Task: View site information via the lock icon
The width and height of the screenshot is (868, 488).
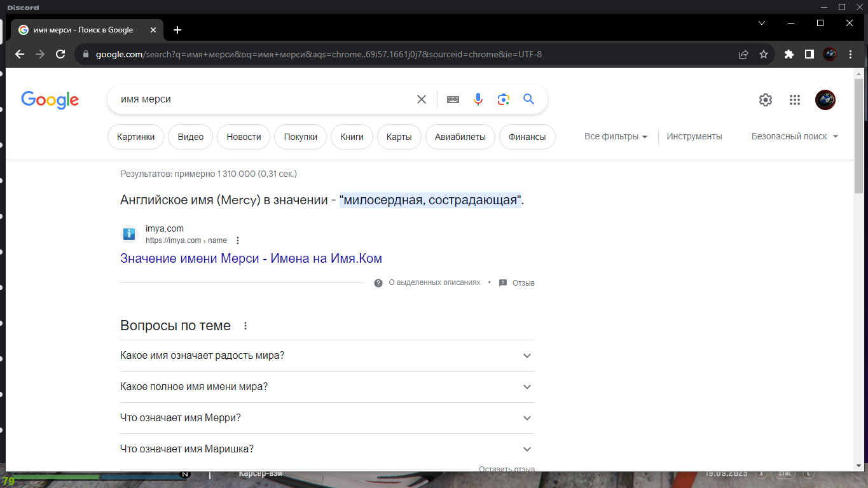Action: (x=86, y=54)
